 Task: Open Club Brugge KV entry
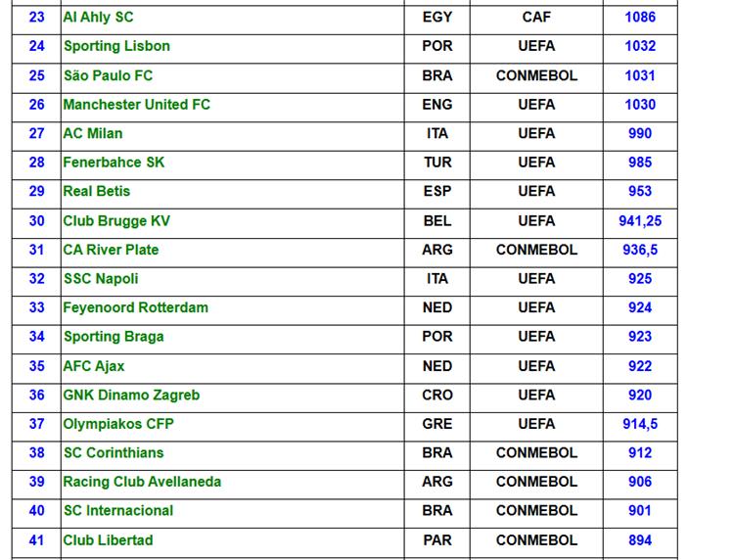click(116, 220)
